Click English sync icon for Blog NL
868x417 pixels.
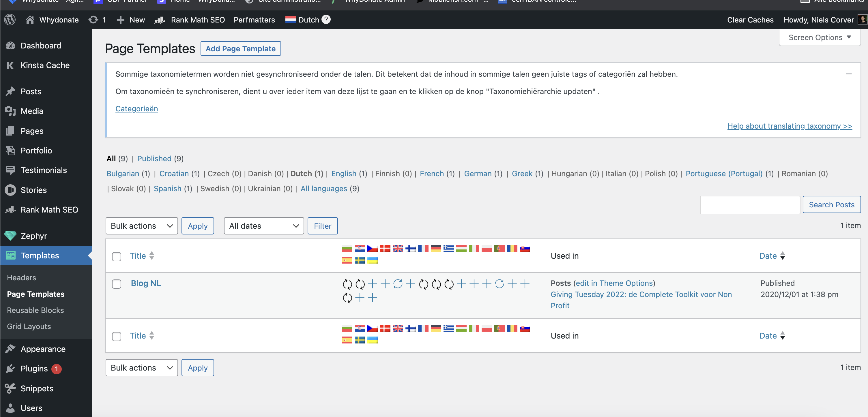pyautogui.click(x=398, y=284)
